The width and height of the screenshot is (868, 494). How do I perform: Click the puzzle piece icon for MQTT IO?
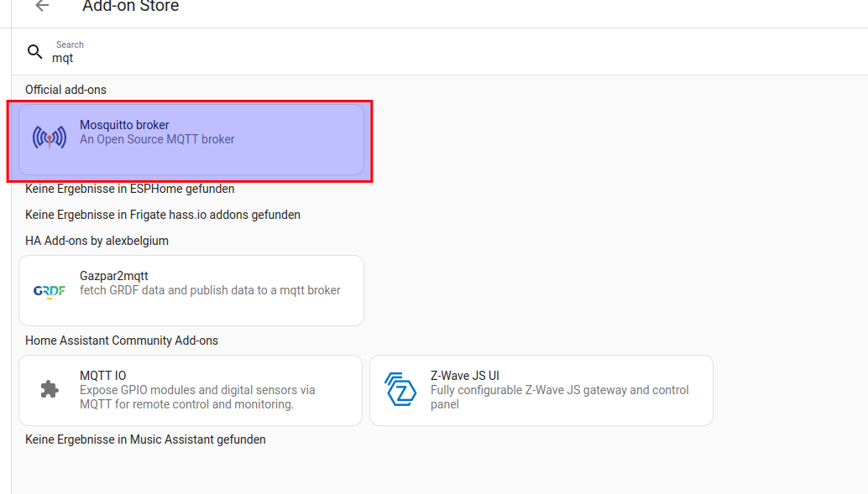coord(50,390)
